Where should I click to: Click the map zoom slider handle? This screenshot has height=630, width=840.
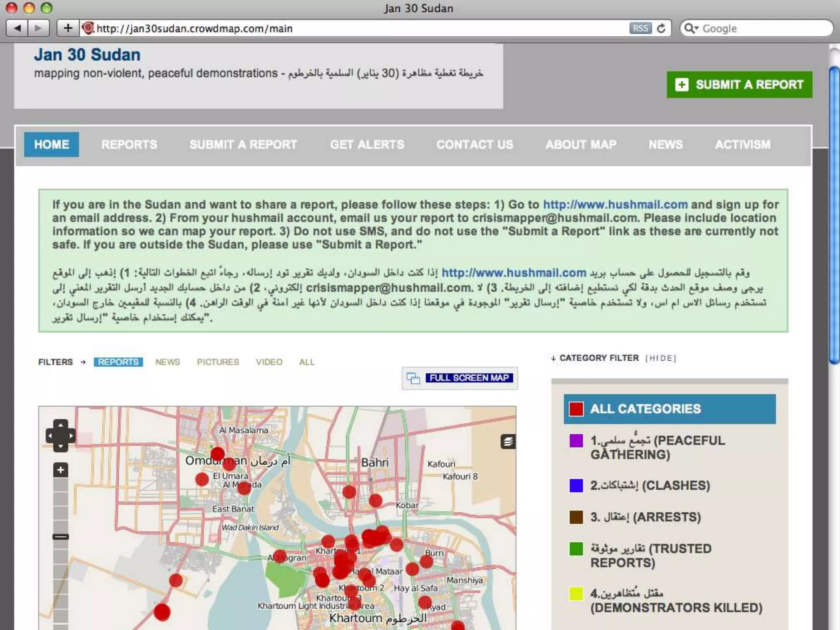tap(61, 537)
